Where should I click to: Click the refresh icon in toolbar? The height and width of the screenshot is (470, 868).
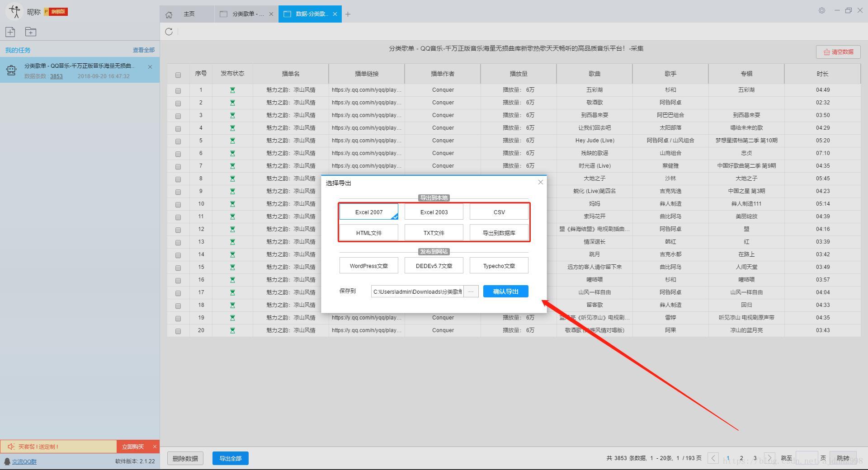[x=169, y=32]
